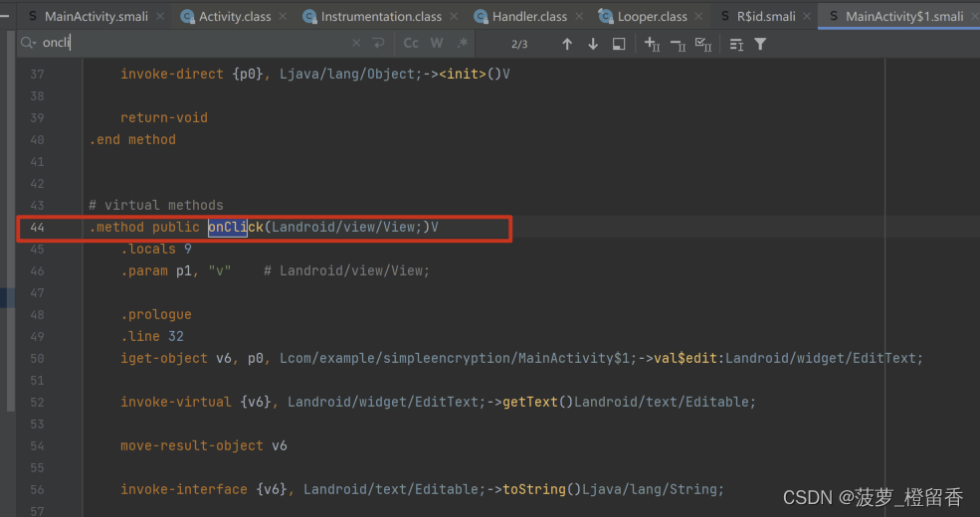Click 'invoke-direct' on line 37

[x=172, y=74]
